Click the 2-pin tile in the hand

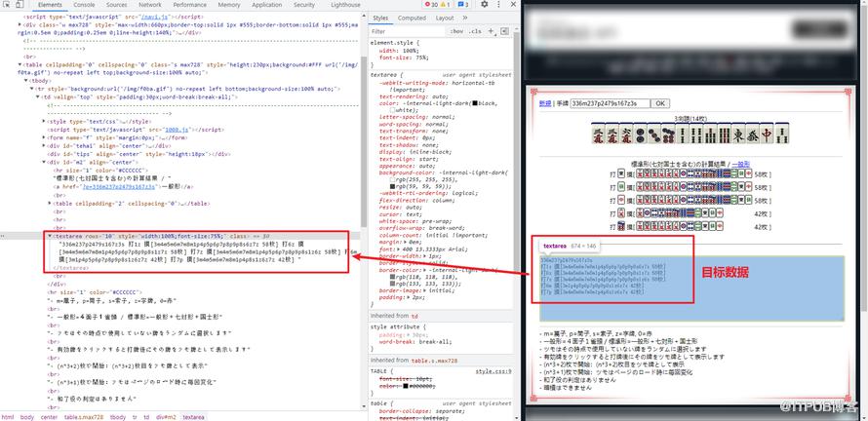coord(639,134)
